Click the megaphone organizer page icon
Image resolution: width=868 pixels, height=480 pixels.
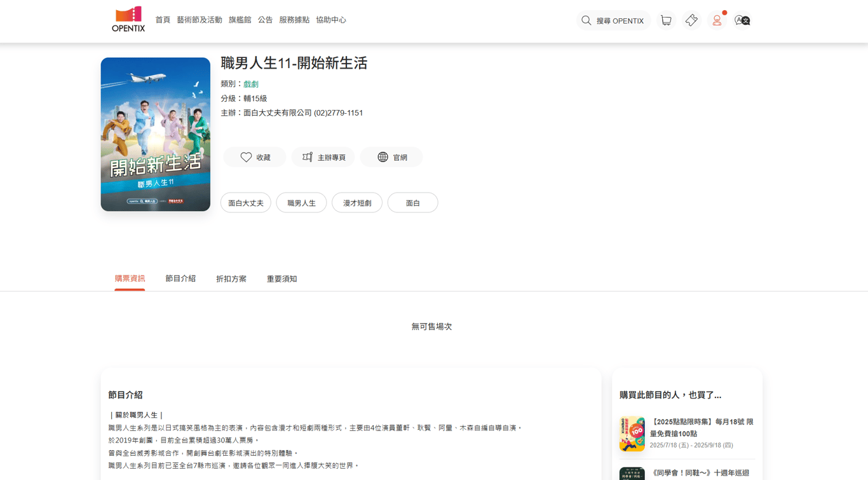coord(308,157)
